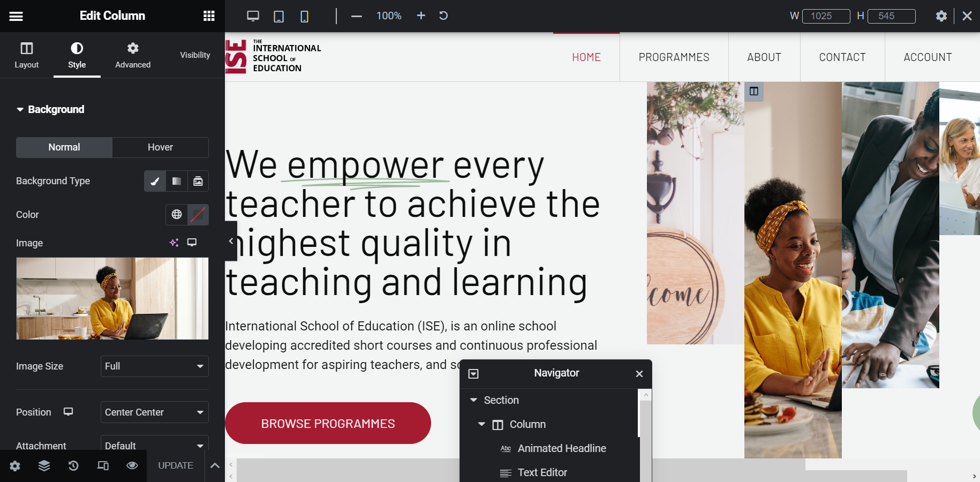Switch to mobile preview mode
This screenshot has height=482, width=980.
pos(304,16)
